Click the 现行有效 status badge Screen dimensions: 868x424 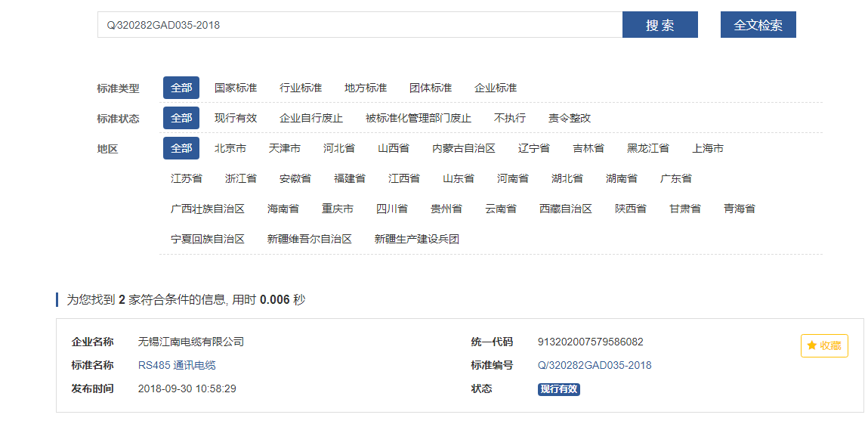point(559,389)
